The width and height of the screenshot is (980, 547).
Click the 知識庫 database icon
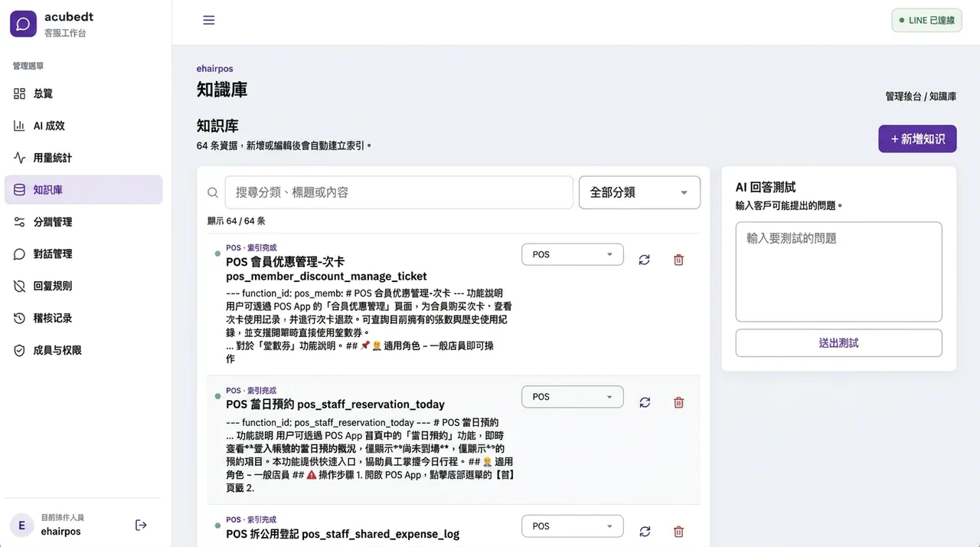click(x=20, y=190)
